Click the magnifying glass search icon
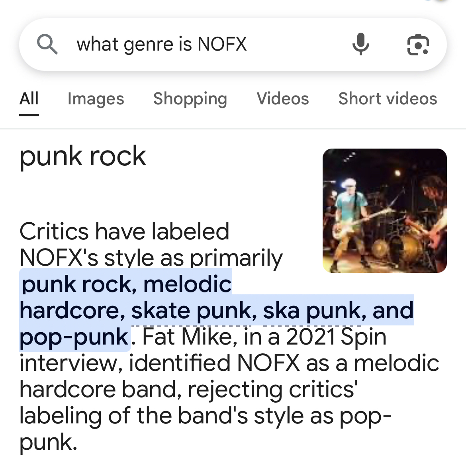 [x=47, y=44]
